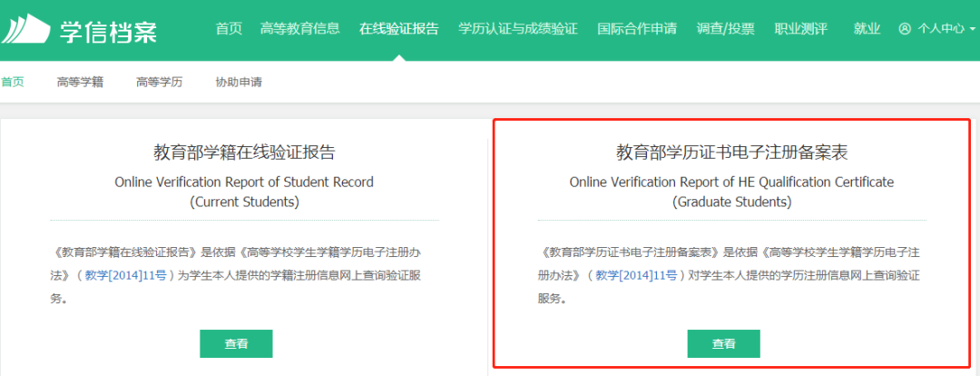The width and height of the screenshot is (980, 376).
Task: Open the 协助申请 tab
Action: [x=239, y=82]
